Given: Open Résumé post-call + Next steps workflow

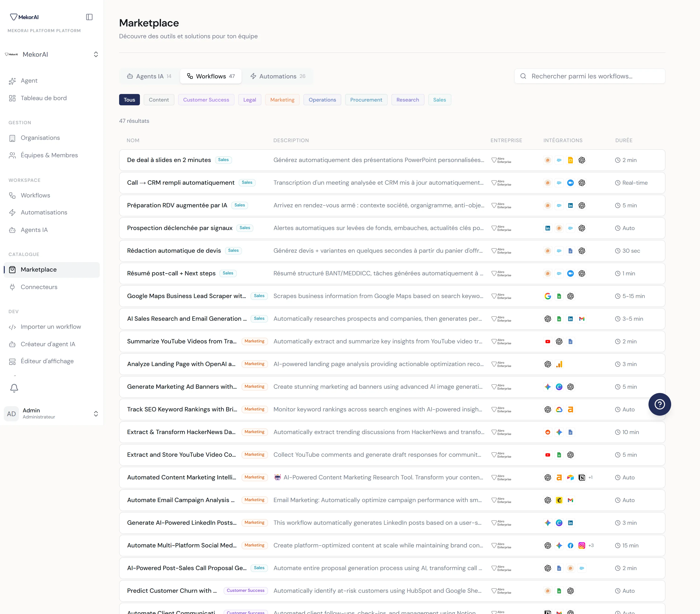Looking at the screenshot, I should (392, 273).
